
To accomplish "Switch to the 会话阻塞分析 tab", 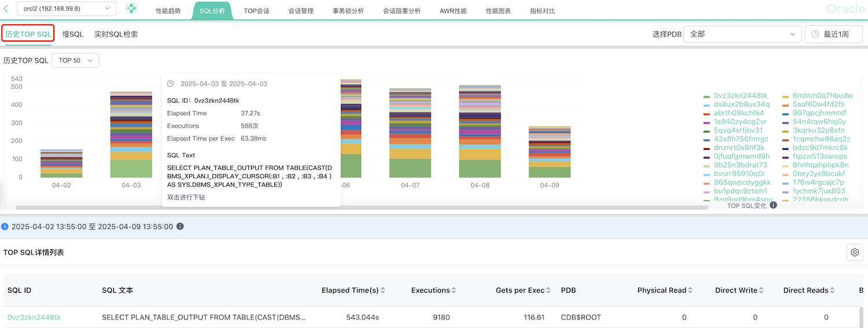I will tap(402, 11).
